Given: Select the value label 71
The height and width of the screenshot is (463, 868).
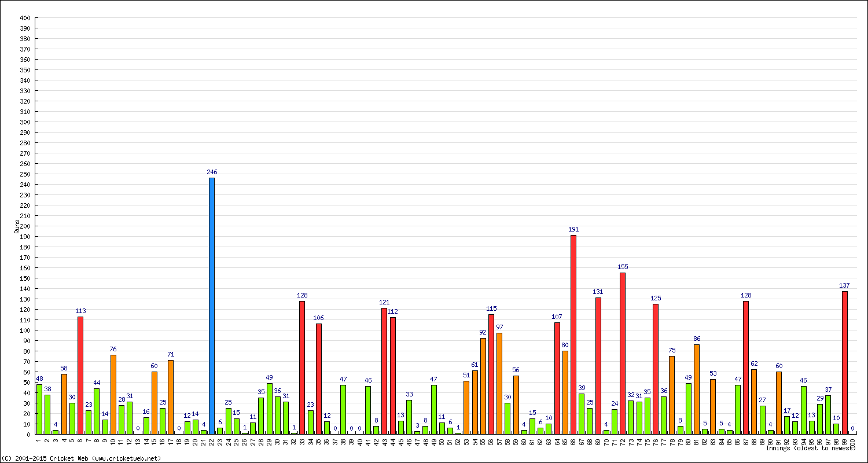Looking at the screenshot, I should click(x=171, y=355).
